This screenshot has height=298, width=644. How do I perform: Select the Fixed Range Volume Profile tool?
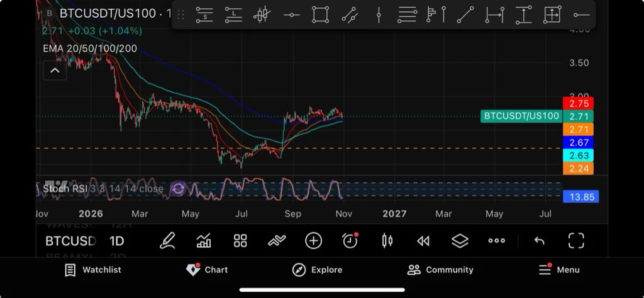[x=436, y=15]
